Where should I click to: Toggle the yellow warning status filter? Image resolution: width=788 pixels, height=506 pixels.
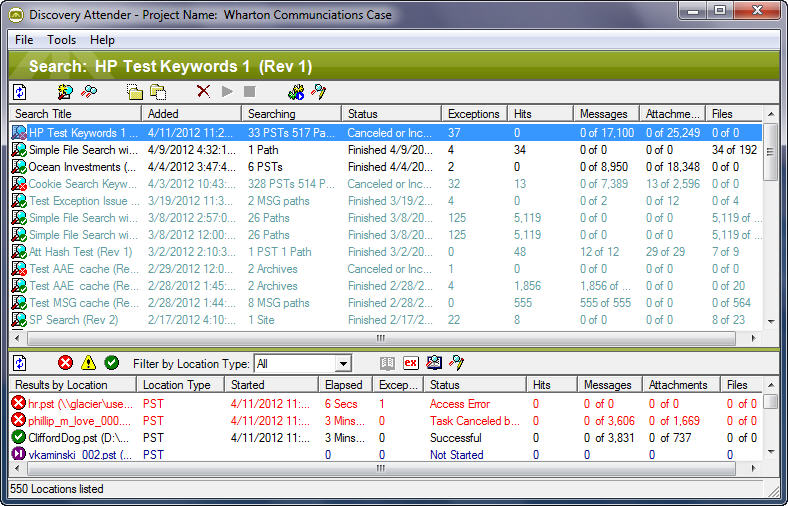89,363
